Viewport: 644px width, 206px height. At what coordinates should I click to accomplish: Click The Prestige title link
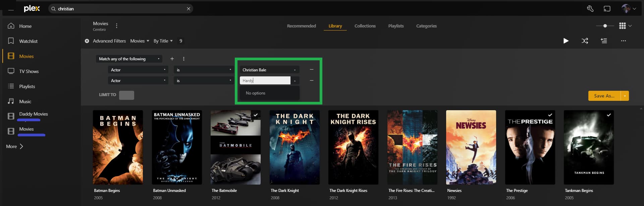(517, 191)
